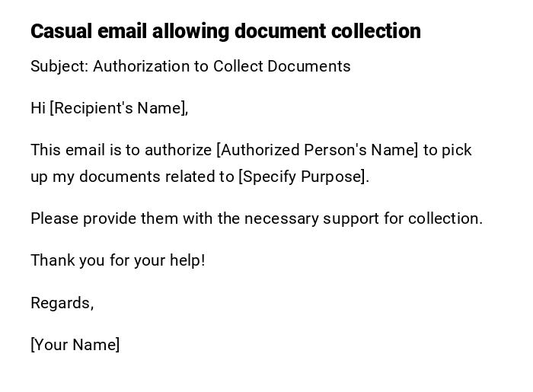Click the [Specify Purpose] placeholder
The image size is (533, 392).
303,177
